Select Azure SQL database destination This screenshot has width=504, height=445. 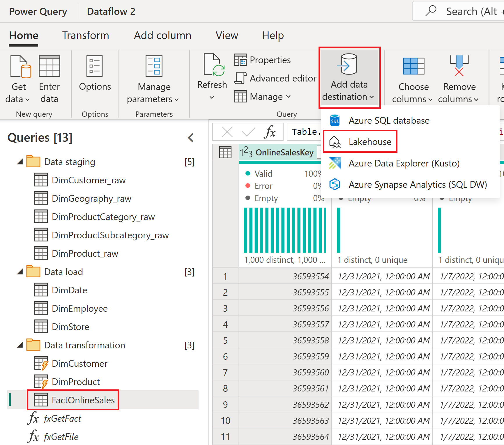[x=410, y=120]
